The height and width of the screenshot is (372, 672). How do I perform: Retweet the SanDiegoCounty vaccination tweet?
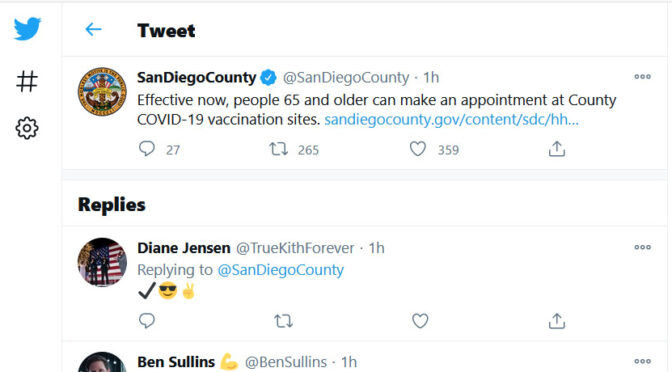pos(279,149)
